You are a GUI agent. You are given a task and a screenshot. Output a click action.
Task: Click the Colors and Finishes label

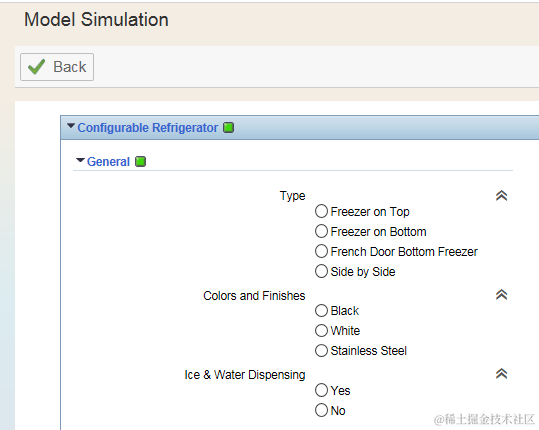click(x=254, y=296)
